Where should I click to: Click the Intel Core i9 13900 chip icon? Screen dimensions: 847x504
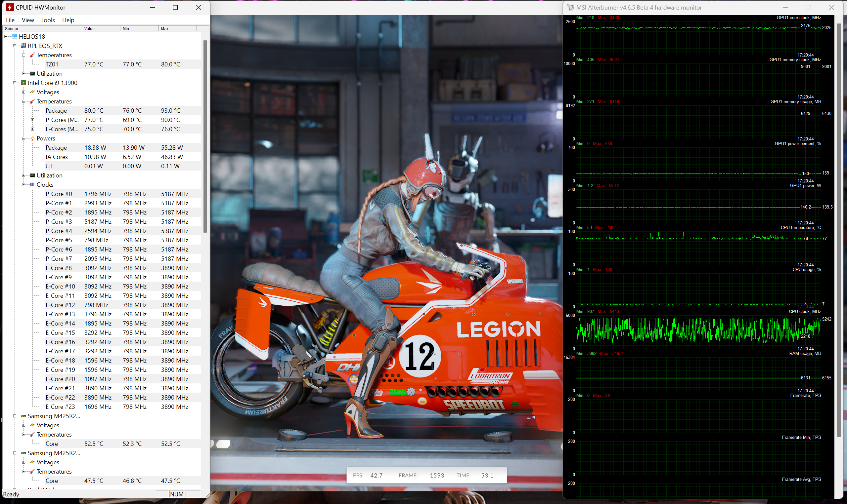point(23,83)
